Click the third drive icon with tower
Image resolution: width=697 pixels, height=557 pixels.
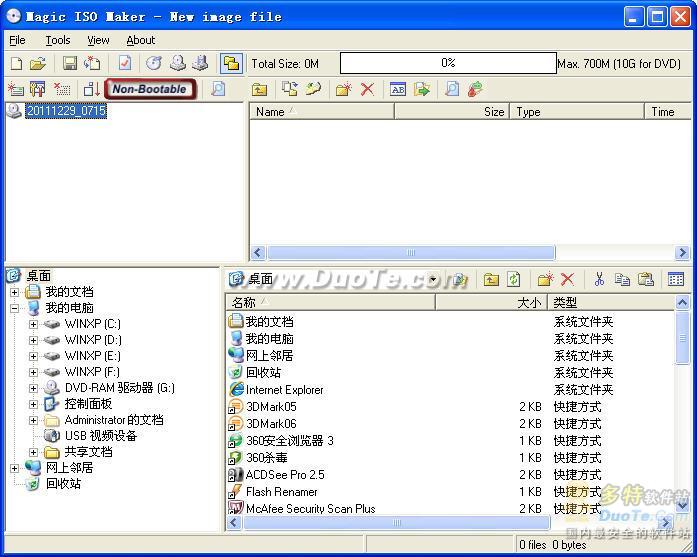(200, 63)
